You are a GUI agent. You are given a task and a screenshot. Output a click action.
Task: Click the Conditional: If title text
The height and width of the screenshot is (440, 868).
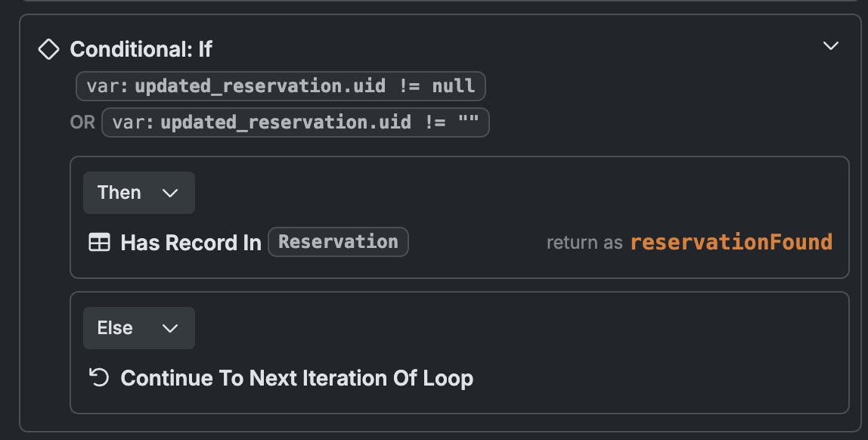coord(141,49)
